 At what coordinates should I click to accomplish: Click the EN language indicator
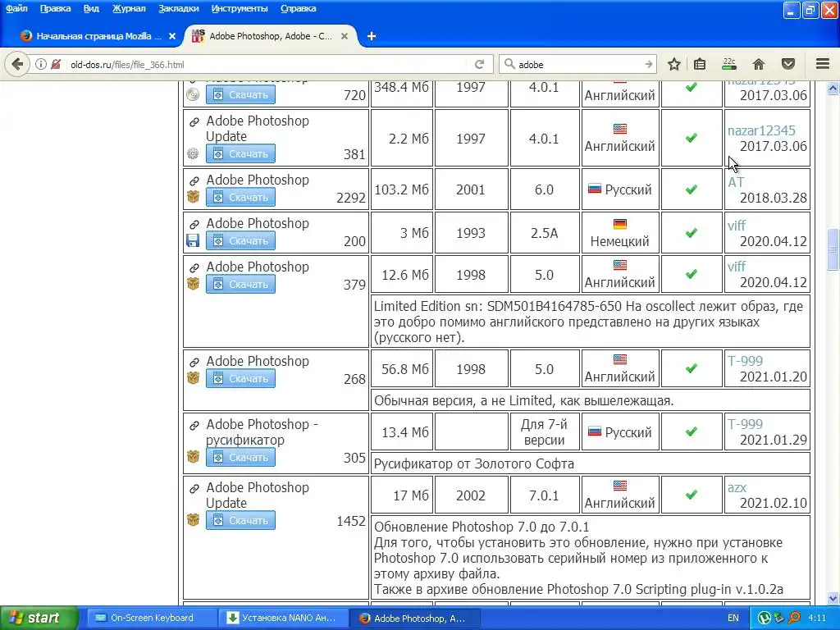click(x=733, y=618)
